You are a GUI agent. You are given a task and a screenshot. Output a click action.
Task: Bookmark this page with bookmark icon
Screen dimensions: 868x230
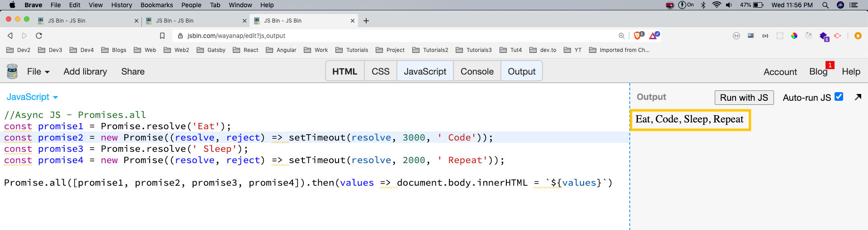(x=162, y=36)
